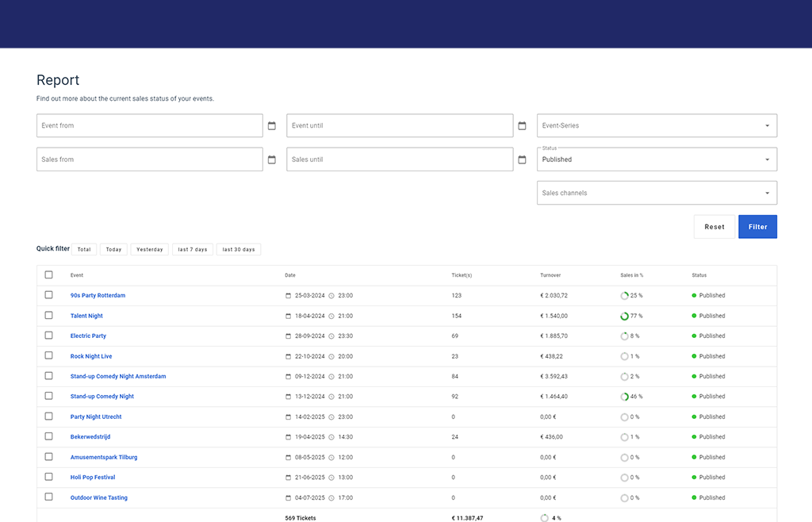The width and height of the screenshot is (812, 522).
Task: Open calendar picker for Sales until
Action: click(522, 159)
